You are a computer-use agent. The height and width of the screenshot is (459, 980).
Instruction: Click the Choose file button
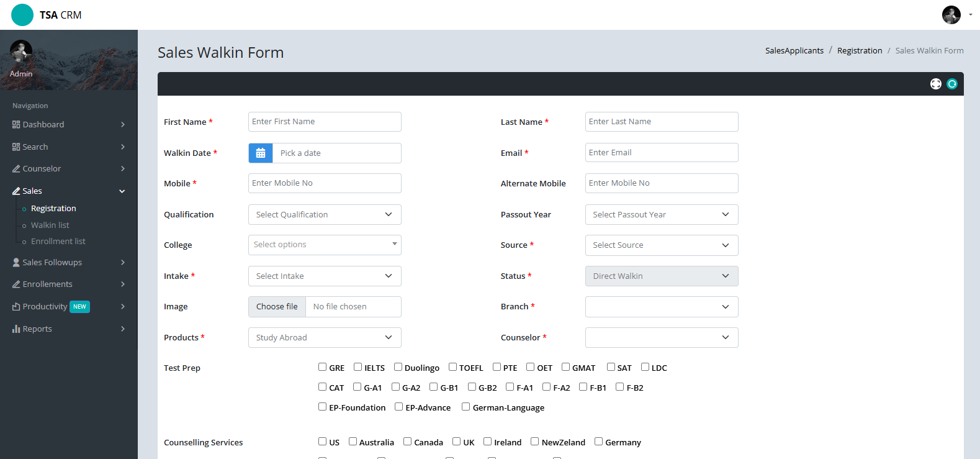277,307
